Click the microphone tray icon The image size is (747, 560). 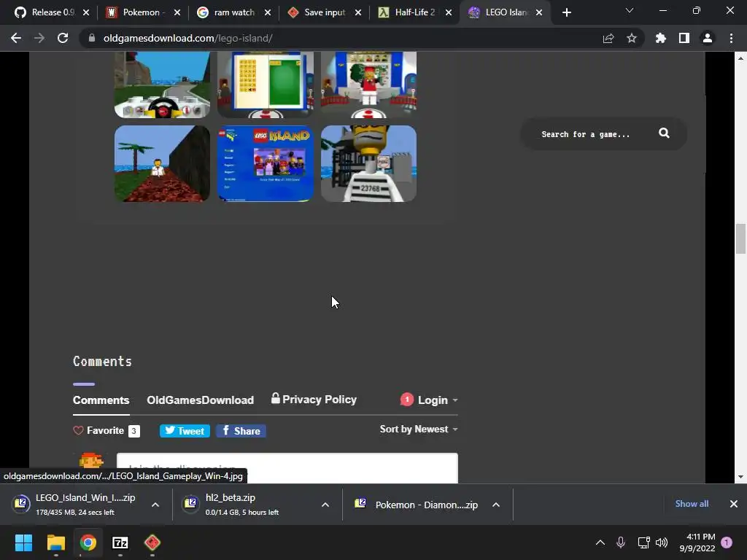[x=621, y=542]
